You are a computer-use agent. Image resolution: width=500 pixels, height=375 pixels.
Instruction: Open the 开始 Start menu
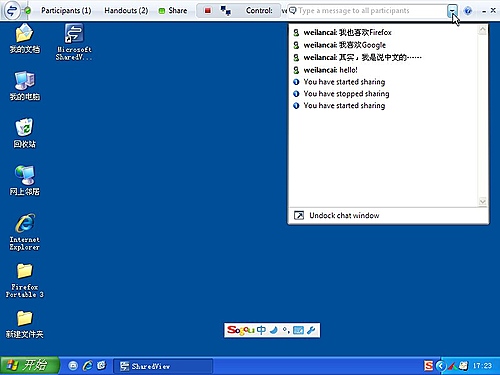coord(30,365)
